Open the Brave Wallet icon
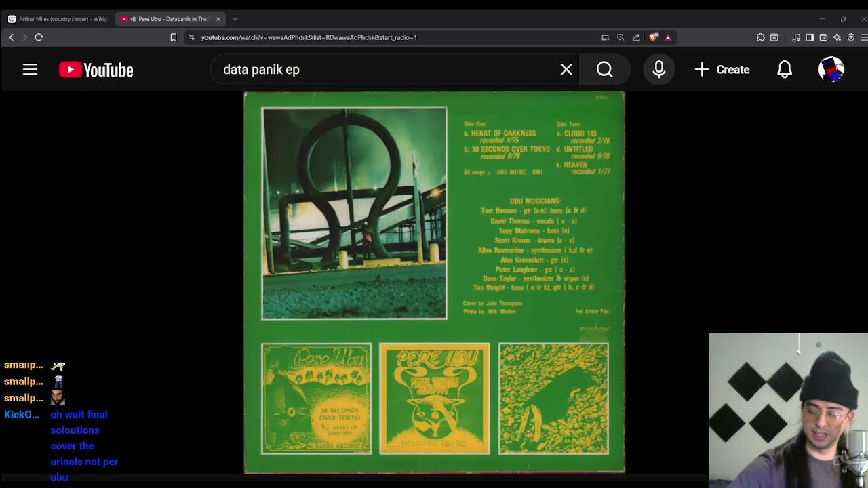The image size is (868, 488). click(823, 37)
